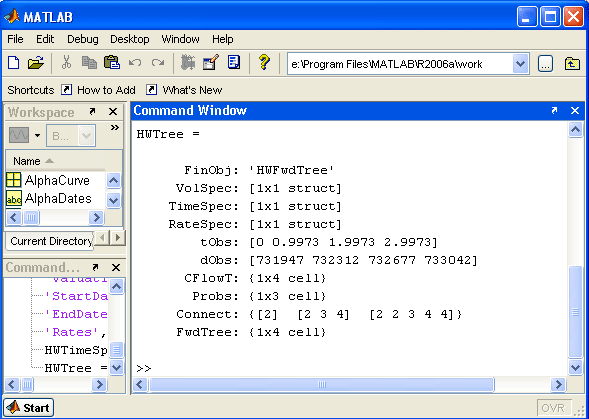
Task: Click tab scroll right arrow beside Current Directory
Action: coord(118,237)
